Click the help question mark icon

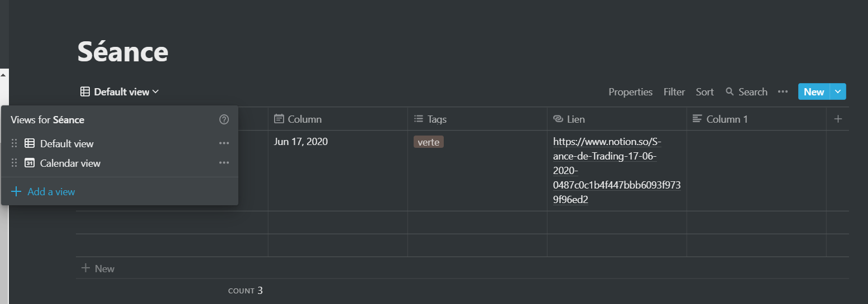coord(224,119)
